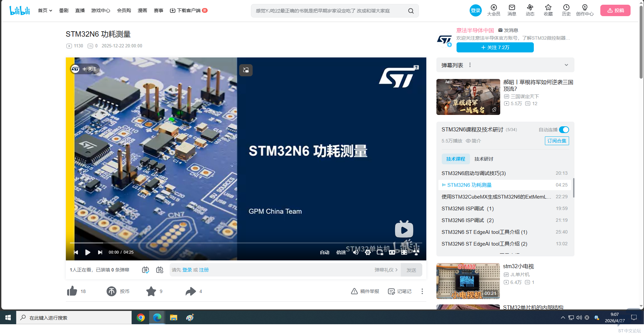Open the 首页 dropdown menu
This screenshot has height=336, width=644.
coord(45,10)
